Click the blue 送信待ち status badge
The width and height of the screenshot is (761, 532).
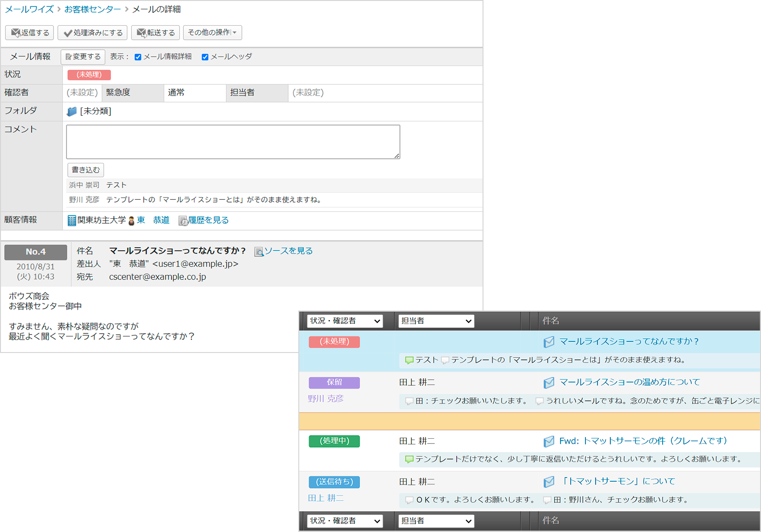(334, 482)
